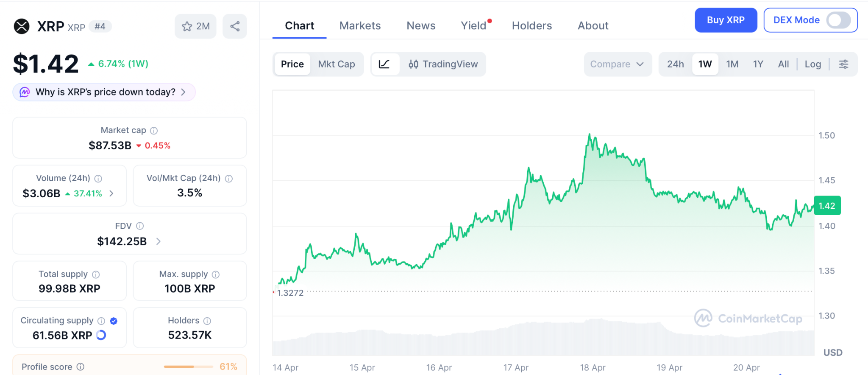Open chart settings sliders icon
Image resolution: width=868 pixels, height=375 pixels.
(843, 64)
